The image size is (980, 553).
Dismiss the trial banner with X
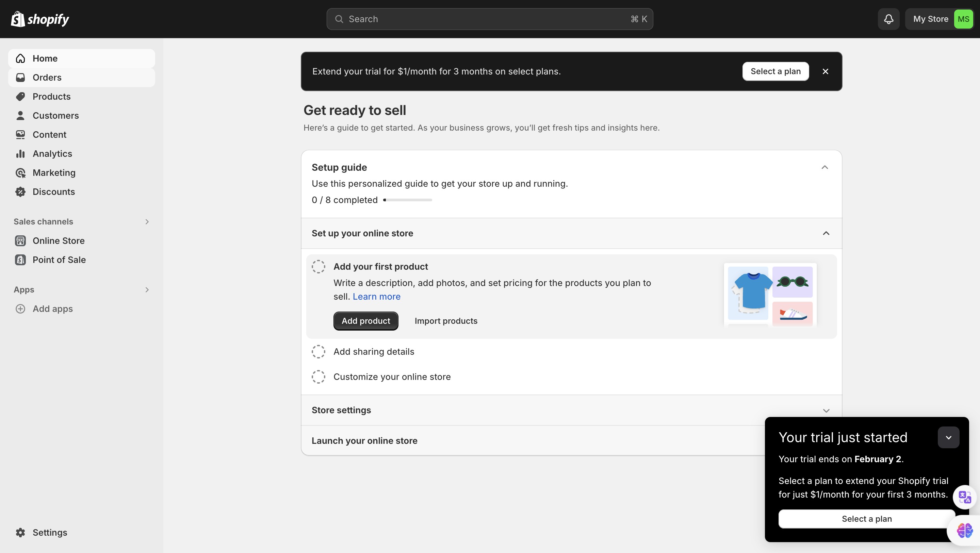pos(825,71)
